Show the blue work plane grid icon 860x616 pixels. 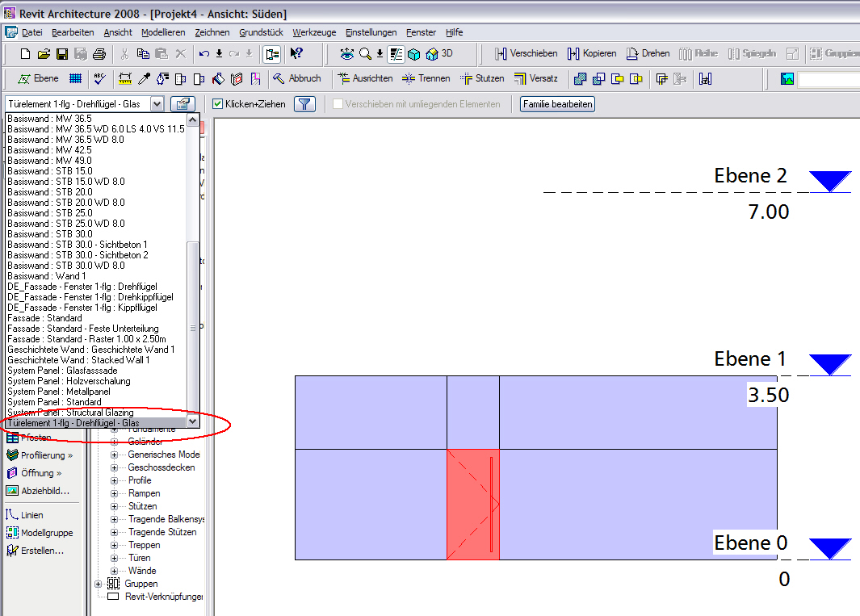tap(76, 78)
